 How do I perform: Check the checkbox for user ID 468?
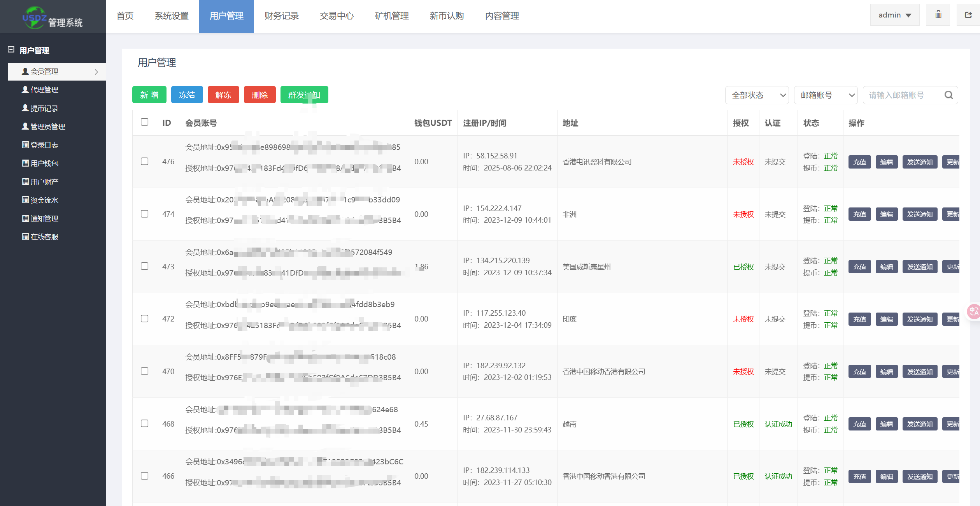144,423
